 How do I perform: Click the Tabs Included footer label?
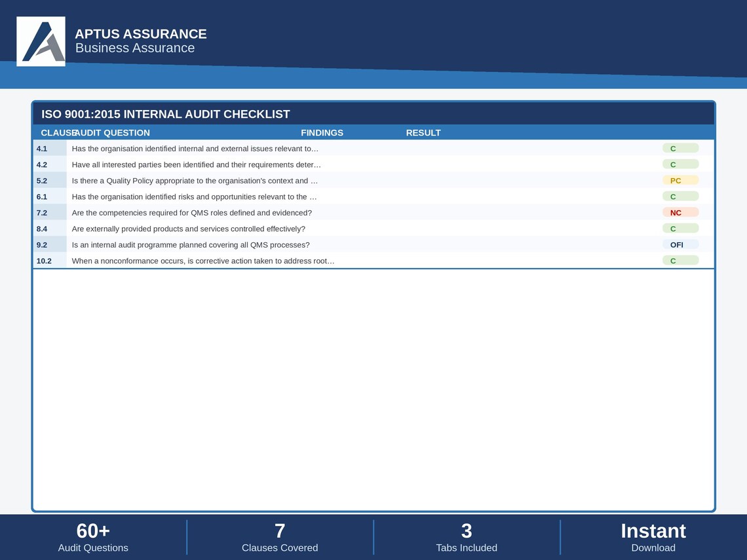pos(467,548)
